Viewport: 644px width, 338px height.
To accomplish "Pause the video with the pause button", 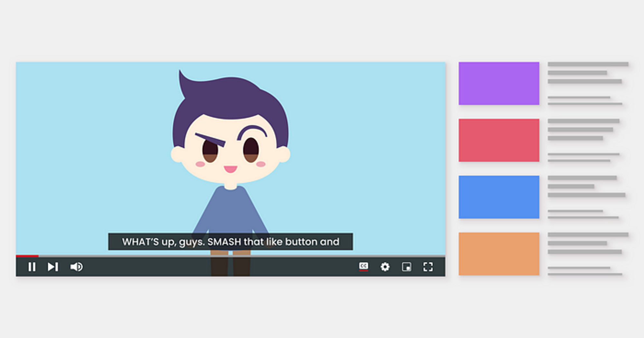I will (x=32, y=267).
